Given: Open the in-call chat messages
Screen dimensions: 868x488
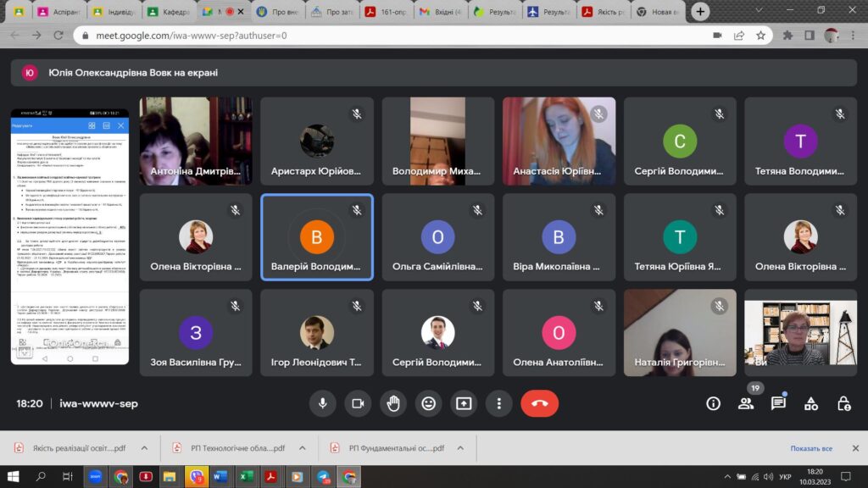Looking at the screenshot, I should (x=778, y=403).
